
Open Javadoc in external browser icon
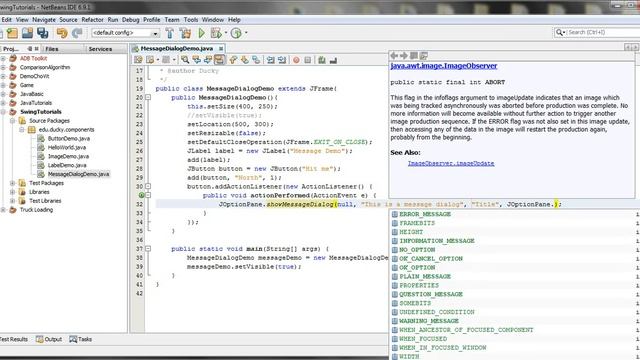pos(413,56)
